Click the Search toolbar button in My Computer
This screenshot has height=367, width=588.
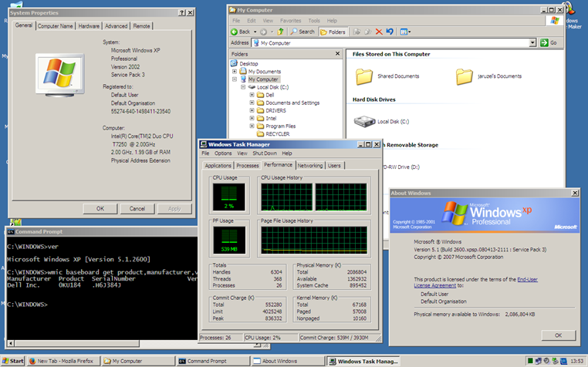coord(302,32)
